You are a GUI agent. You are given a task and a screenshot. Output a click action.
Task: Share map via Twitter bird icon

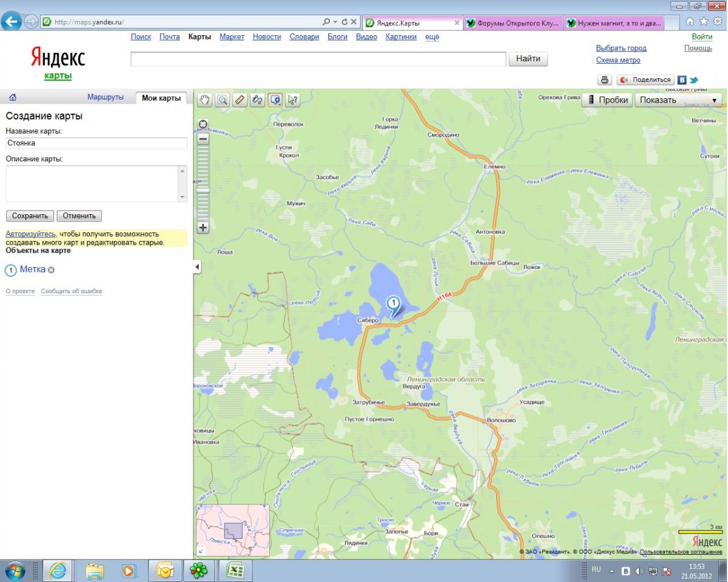point(693,80)
